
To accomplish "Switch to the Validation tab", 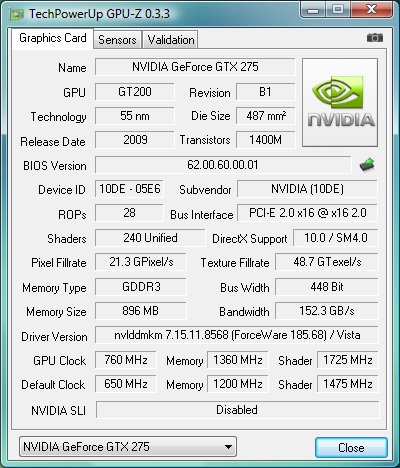I will pyautogui.click(x=171, y=40).
